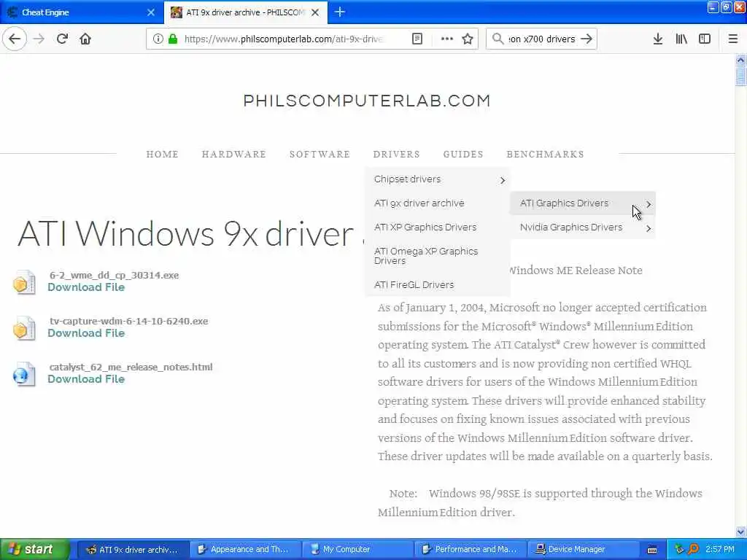Open the page actions three-dot menu
Image resolution: width=747 pixels, height=560 pixels.
point(447,39)
